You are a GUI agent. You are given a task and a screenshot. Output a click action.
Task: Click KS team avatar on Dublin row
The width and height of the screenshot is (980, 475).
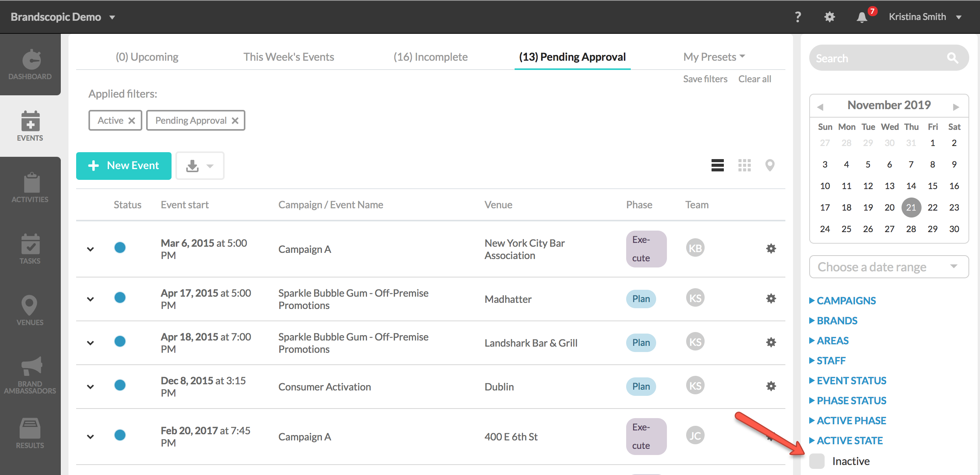coord(695,386)
